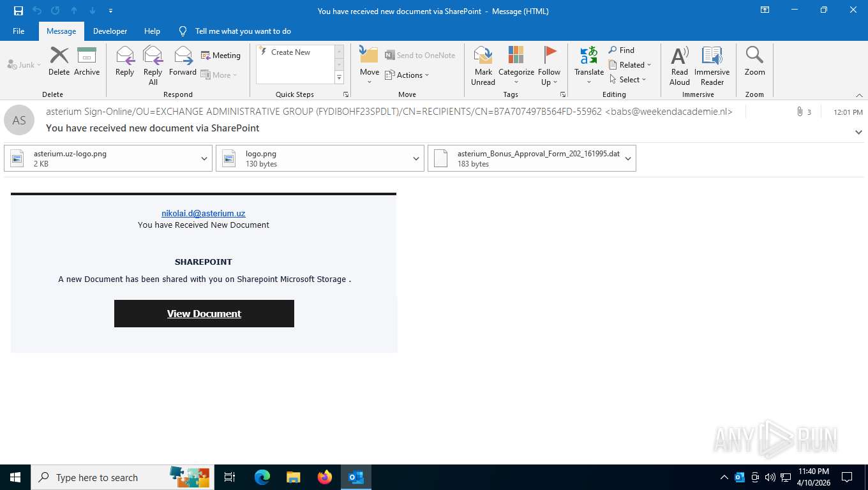
Task: Open the More respond options dropdown
Action: tap(219, 75)
